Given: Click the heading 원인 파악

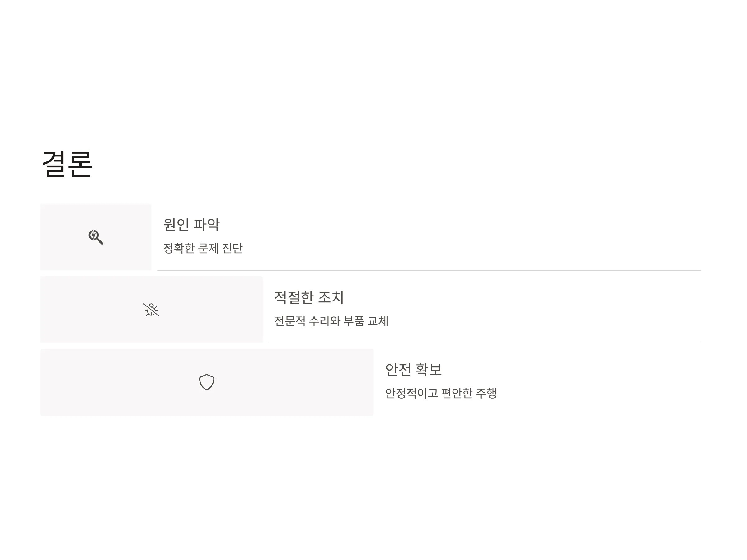Looking at the screenshot, I should tap(191, 225).
